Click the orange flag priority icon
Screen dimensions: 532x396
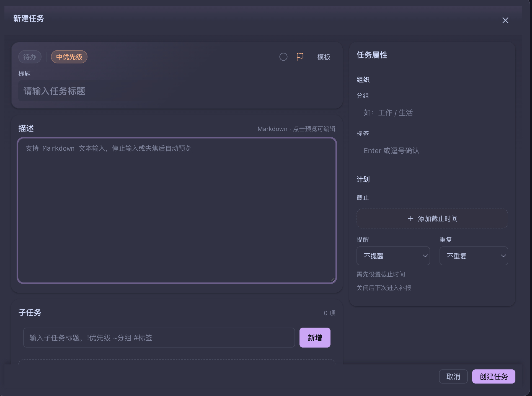[x=300, y=57]
